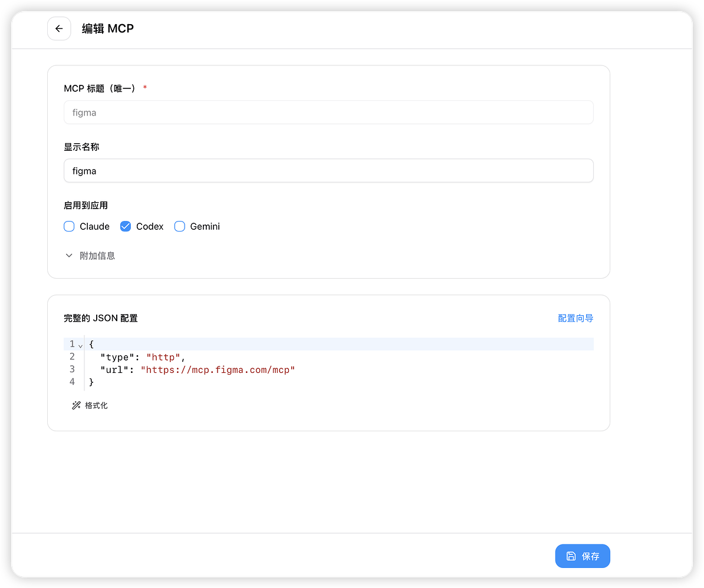
Task: Collapse the JSON fold arrow on line 1
Action: (80, 346)
